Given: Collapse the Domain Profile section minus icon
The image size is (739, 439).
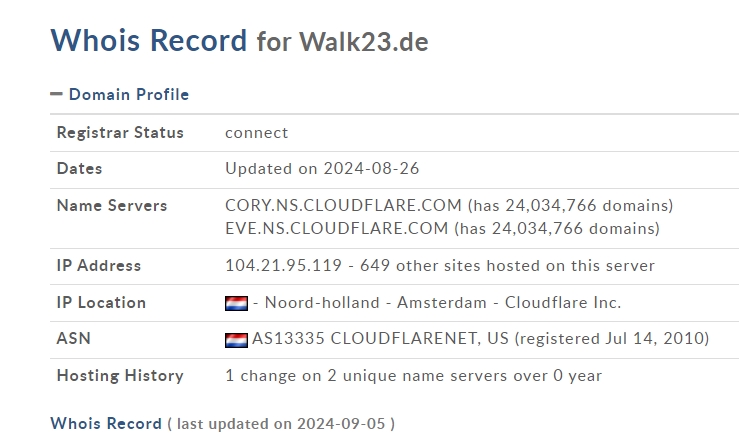Looking at the screenshot, I should pyautogui.click(x=56, y=95).
